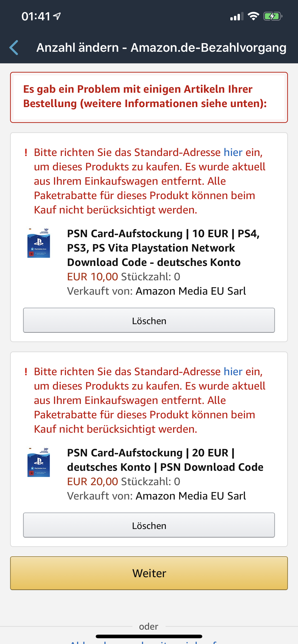Viewport: 298px width, 644px height.
Task: Tap the red warning mark above the 10 EUR item
Action: click(26, 152)
